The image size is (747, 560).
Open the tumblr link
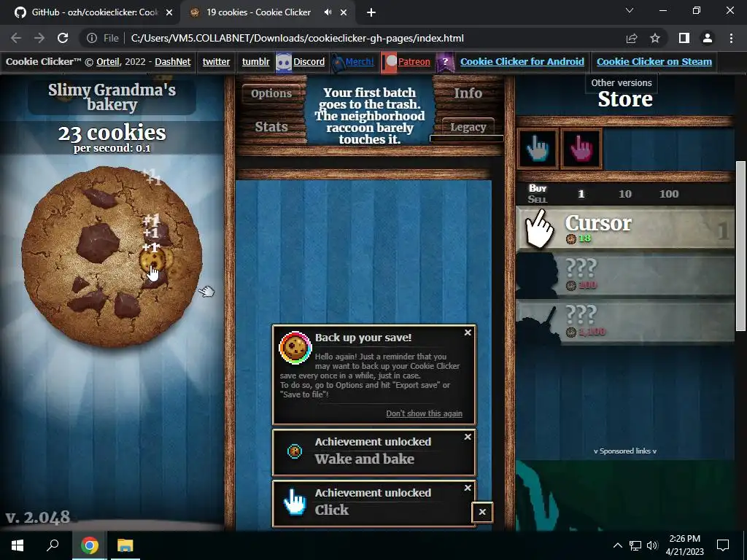pyautogui.click(x=256, y=61)
